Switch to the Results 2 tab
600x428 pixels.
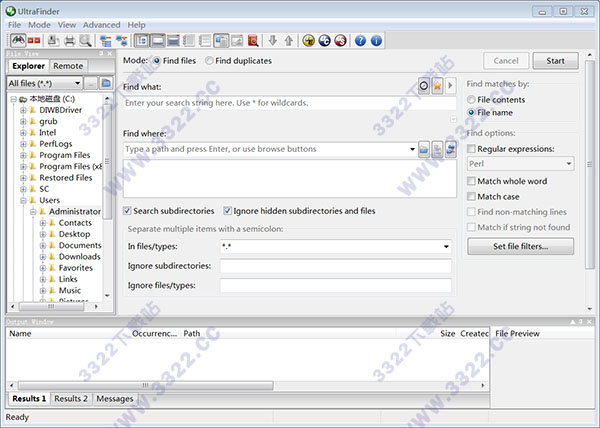tap(70, 399)
